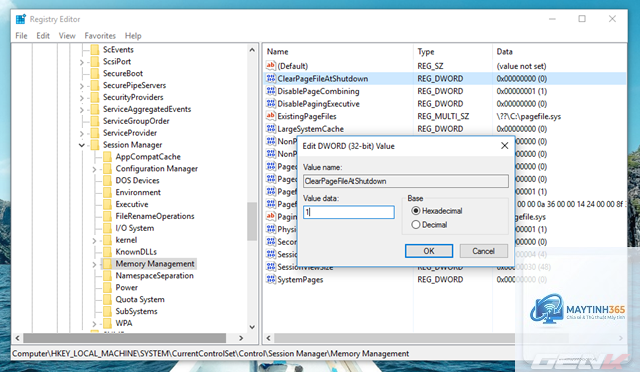640x372 pixels.
Task: Click the DisablePagingExecutive value icon
Action: click(x=271, y=104)
